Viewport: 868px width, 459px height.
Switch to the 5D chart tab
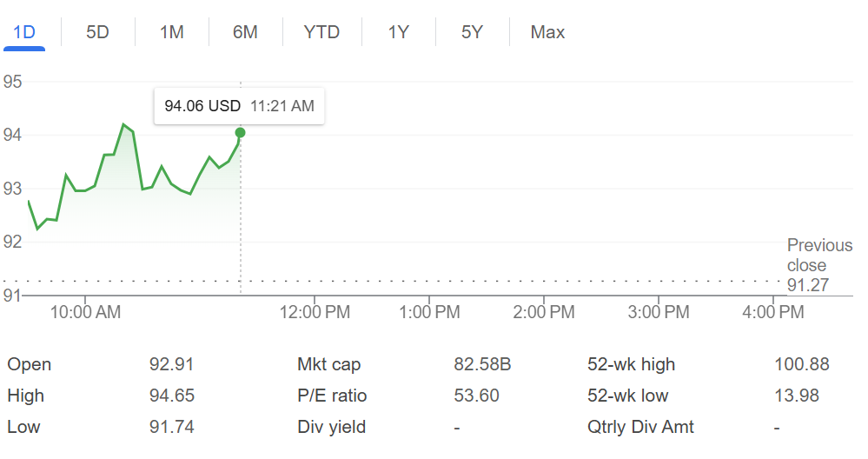click(x=98, y=32)
